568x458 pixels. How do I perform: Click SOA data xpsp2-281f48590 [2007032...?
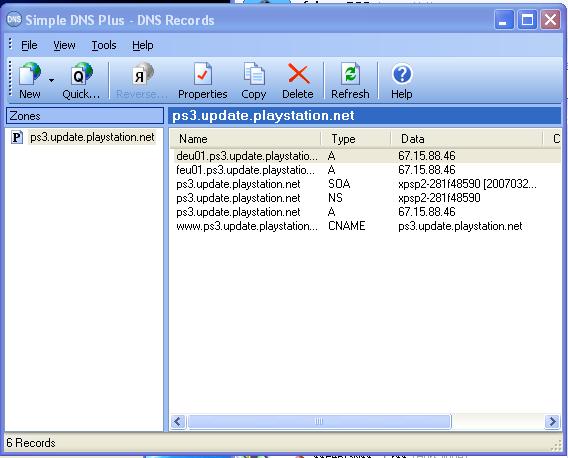(467, 184)
